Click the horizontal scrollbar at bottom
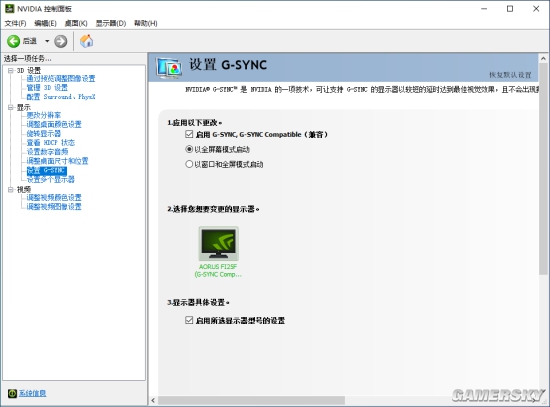 251,400
